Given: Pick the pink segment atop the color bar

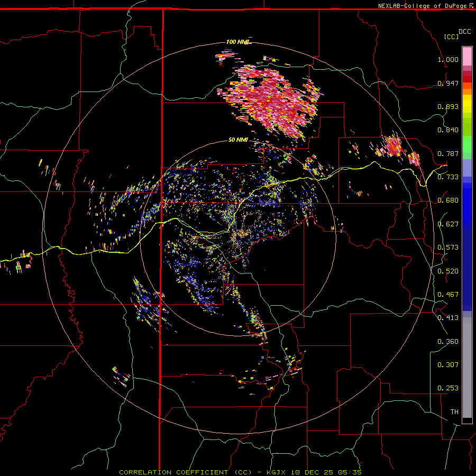Looking at the screenshot, I should (x=467, y=56).
